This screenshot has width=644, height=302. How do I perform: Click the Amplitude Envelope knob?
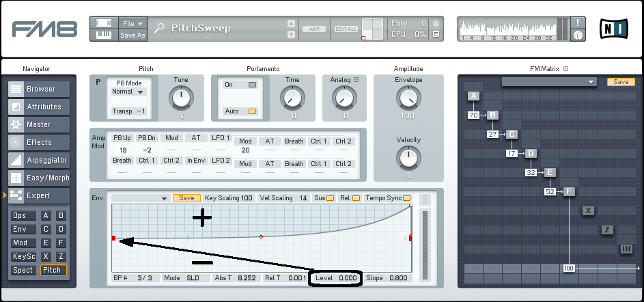(x=408, y=98)
